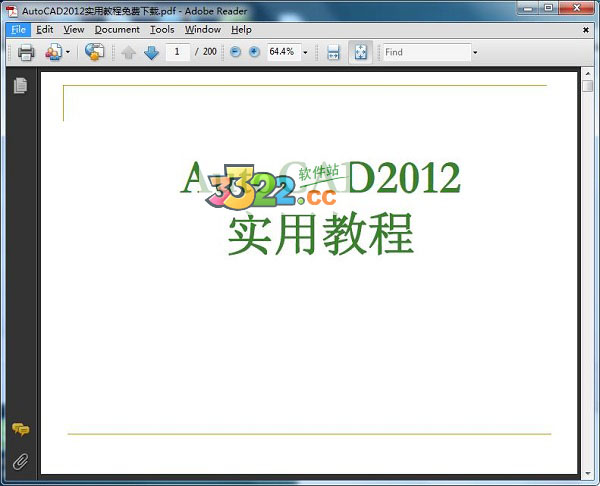Minimize the Adobe Reader window
Image resolution: width=600 pixels, height=486 pixels.
pos(528,8)
